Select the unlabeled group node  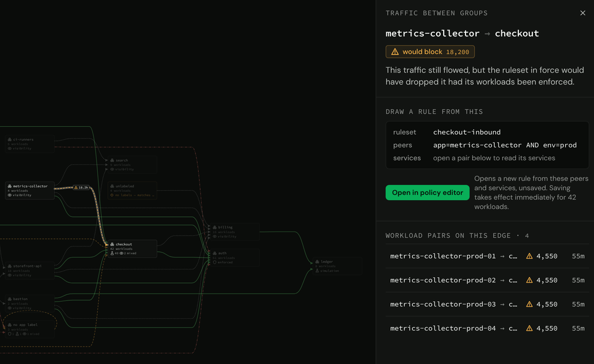pos(132,190)
